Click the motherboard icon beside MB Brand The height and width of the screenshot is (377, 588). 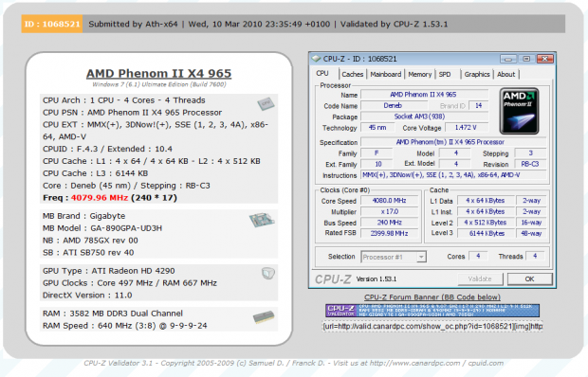(262, 220)
